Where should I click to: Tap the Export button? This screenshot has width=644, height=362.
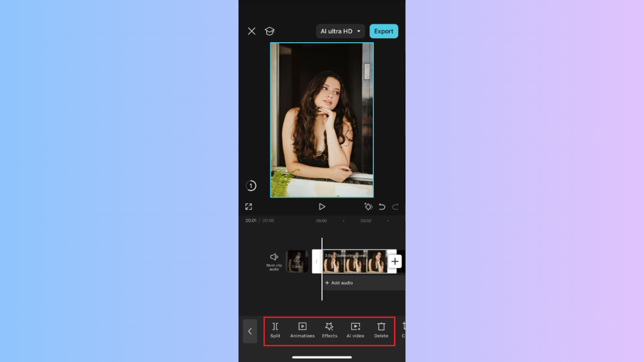point(384,31)
